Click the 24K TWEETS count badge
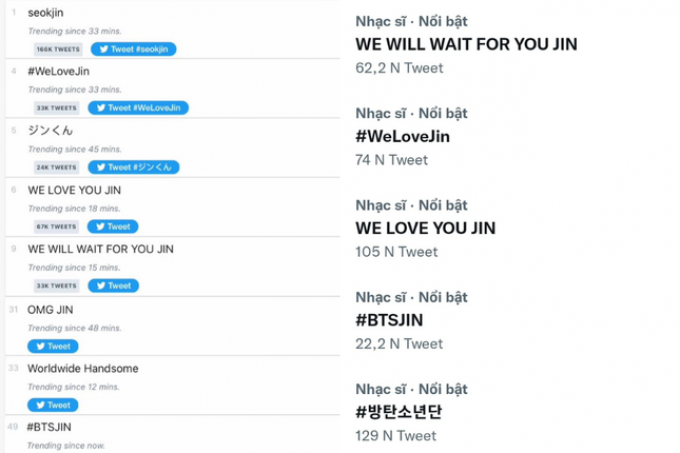Screen dimensions: 680x453 tap(56, 167)
